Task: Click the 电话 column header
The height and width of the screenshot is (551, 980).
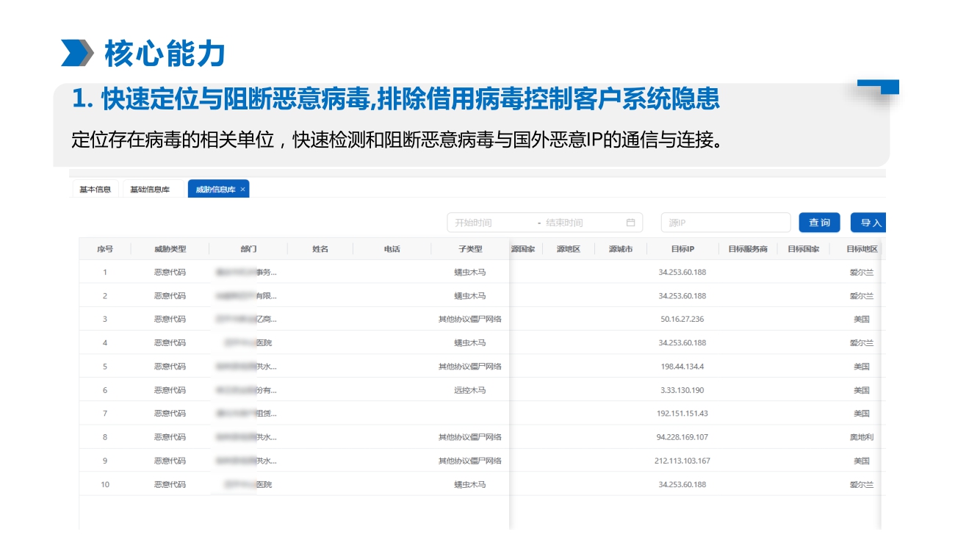Action: (x=392, y=249)
